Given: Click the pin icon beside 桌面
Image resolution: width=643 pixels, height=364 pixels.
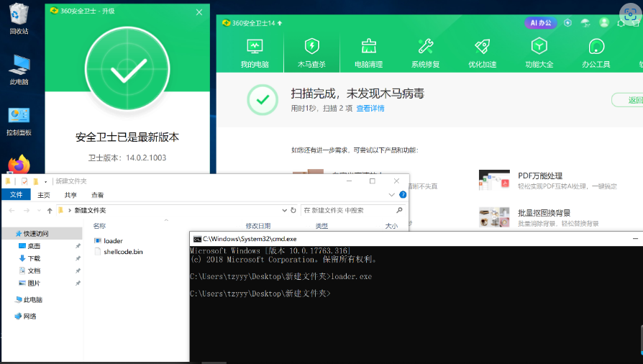Looking at the screenshot, I should pyautogui.click(x=78, y=246).
